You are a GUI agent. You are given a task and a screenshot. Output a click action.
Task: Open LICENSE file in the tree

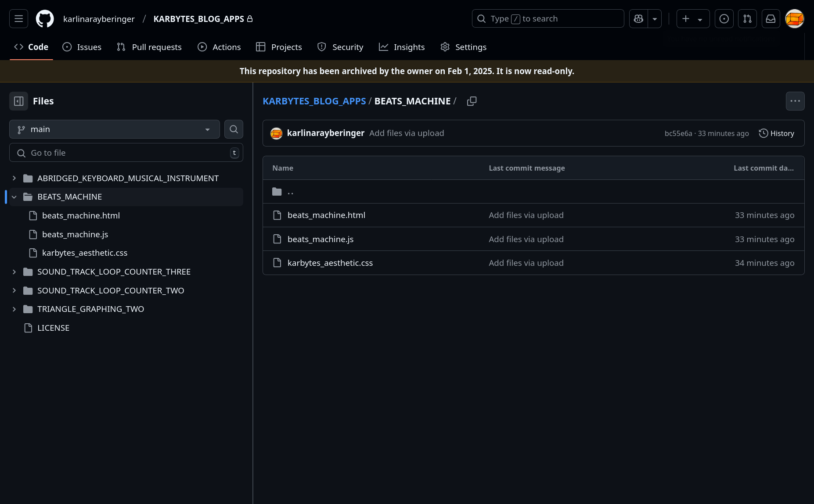click(x=53, y=328)
